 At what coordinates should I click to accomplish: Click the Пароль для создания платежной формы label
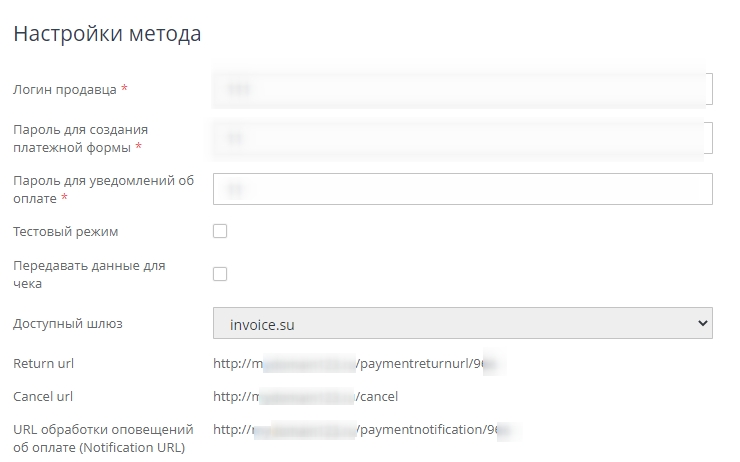point(76,138)
